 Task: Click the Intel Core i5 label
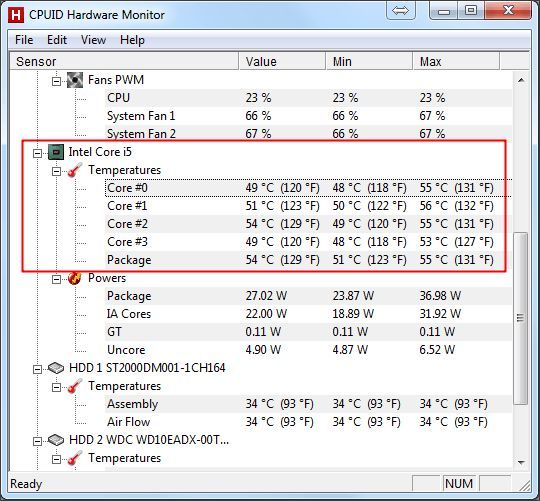click(100, 152)
